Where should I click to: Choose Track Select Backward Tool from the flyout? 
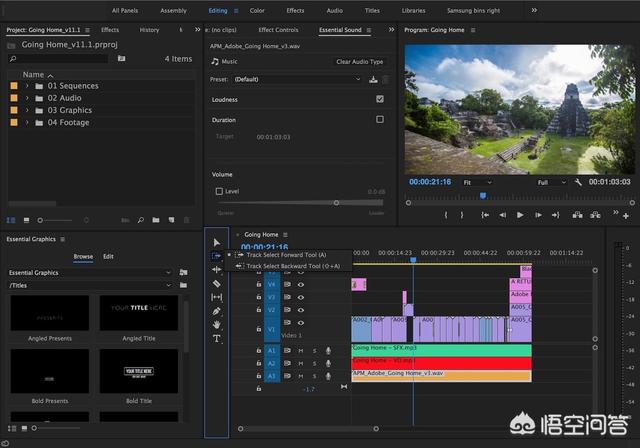click(x=293, y=266)
